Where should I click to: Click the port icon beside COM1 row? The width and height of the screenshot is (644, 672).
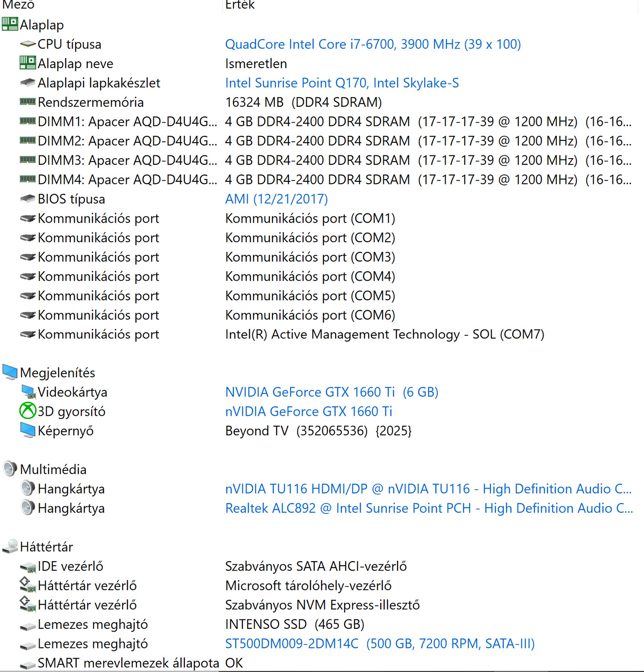click(x=28, y=218)
